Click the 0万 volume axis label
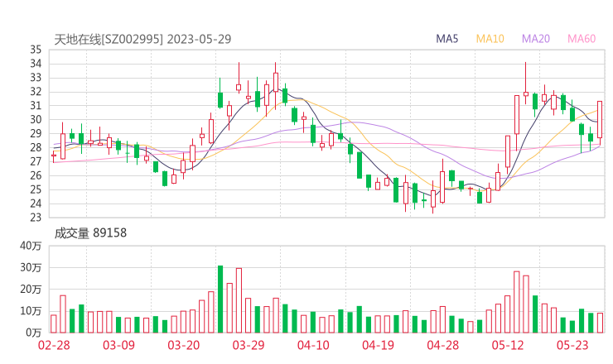 coord(34,333)
